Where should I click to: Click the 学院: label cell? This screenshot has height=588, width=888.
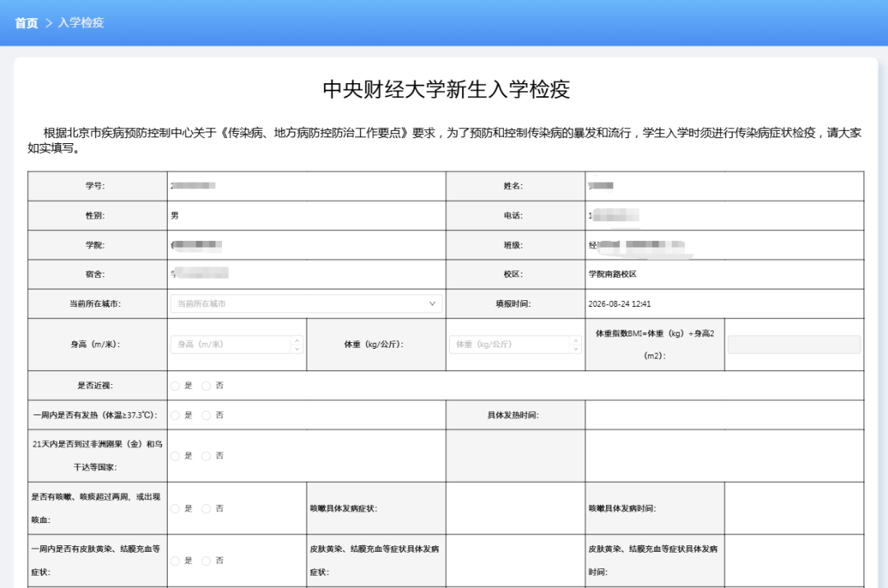pos(97,245)
